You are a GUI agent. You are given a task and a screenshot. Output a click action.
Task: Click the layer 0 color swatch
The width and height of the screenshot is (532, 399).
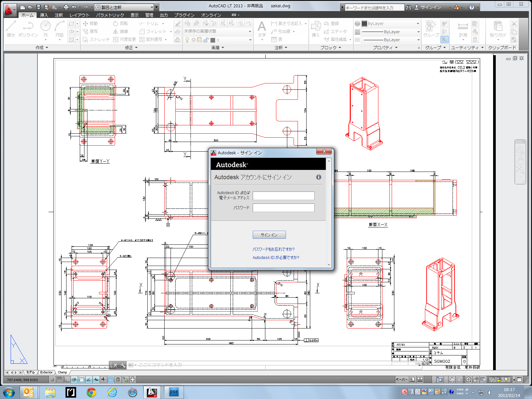point(213,40)
